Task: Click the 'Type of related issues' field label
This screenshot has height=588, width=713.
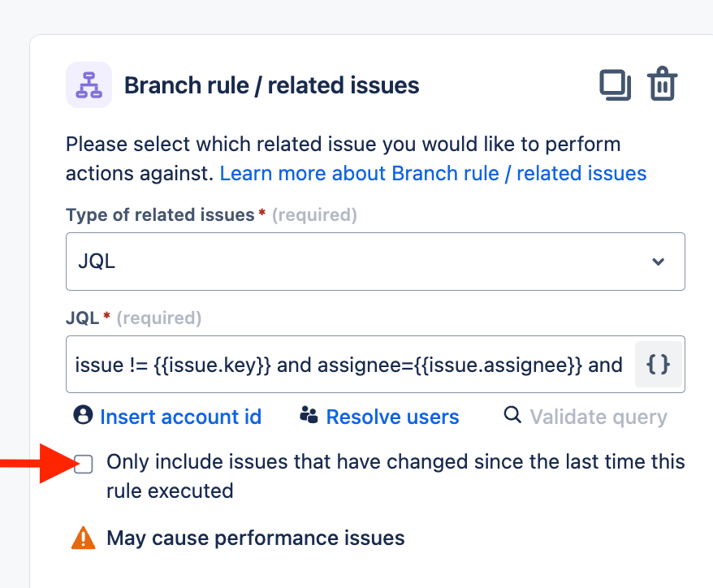Action: point(160,214)
